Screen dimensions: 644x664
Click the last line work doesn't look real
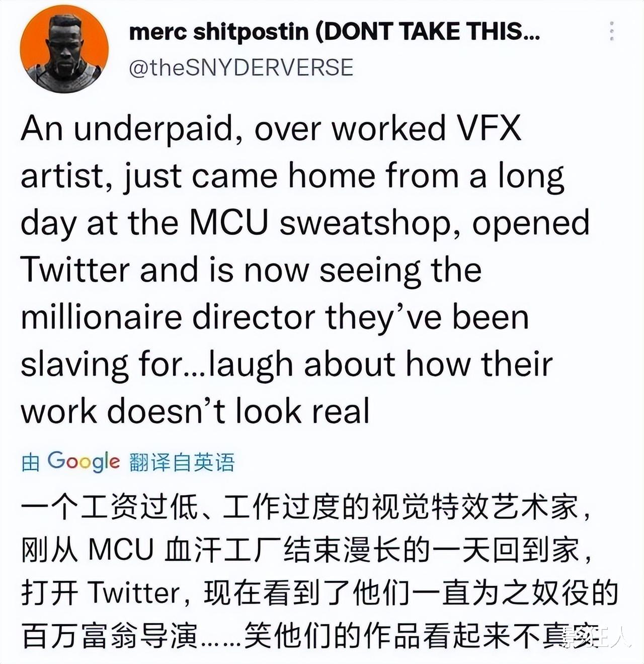coord(195,410)
